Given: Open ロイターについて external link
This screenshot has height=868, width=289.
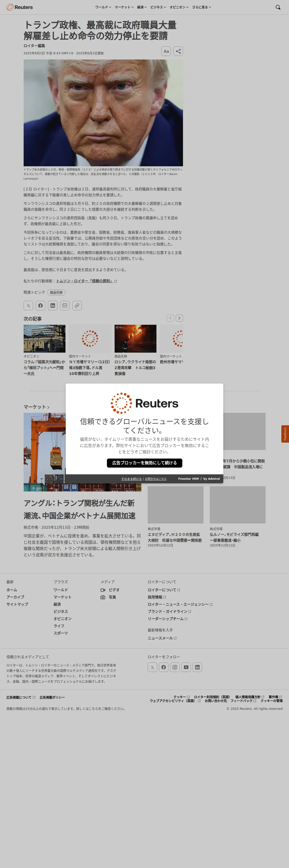Looking at the screenshot, I should coord(164,590).
